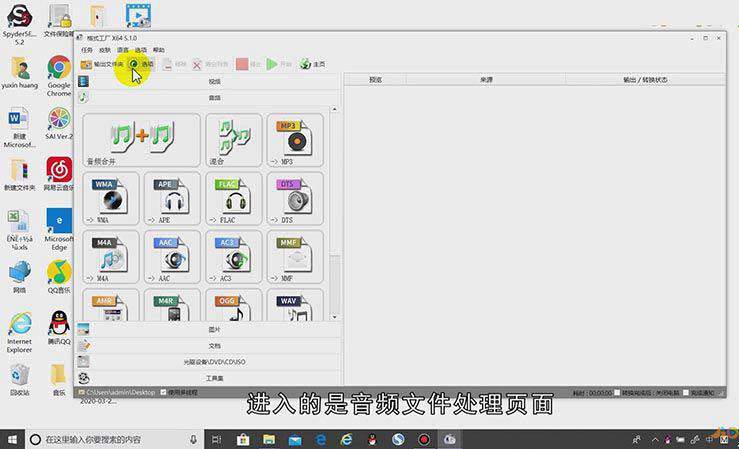Click the green Start (开始) button
Image resolution: width=739 pixels, height=449 pixels.
click(x=279, y=64)
